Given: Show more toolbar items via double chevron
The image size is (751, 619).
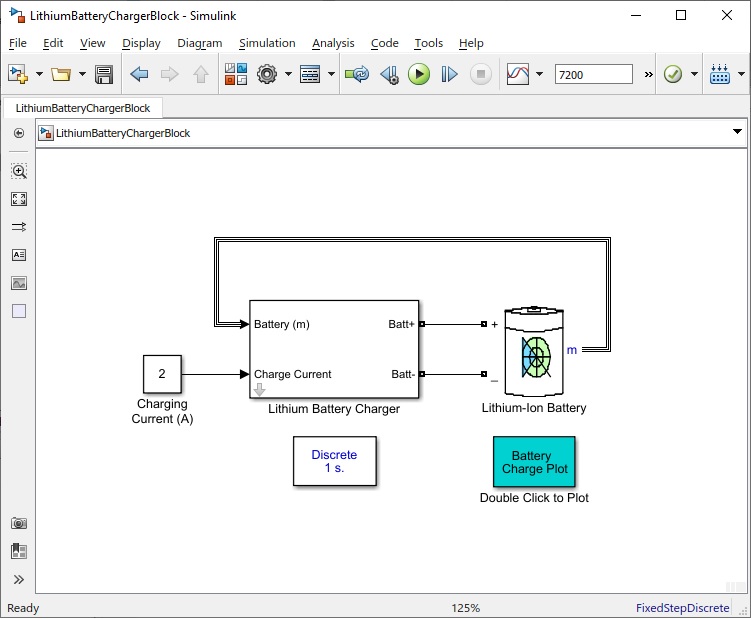Looking at the screenshot, I should [648, 75].
